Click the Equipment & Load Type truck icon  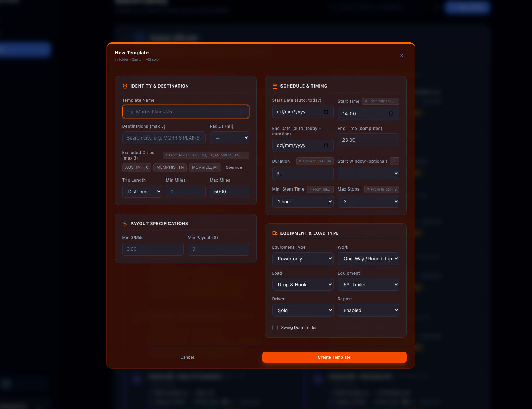(275, 233)
